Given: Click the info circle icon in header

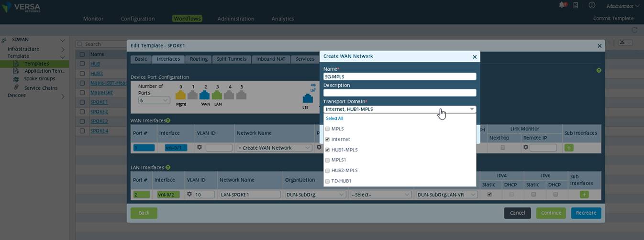Looking at the screenshot, I should click(x=592, y=5).
